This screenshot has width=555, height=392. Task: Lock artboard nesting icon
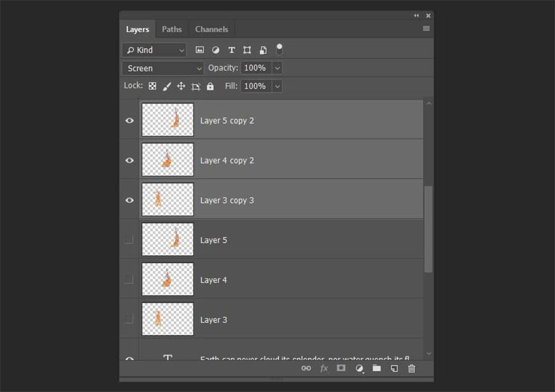(x=195, y=86)
